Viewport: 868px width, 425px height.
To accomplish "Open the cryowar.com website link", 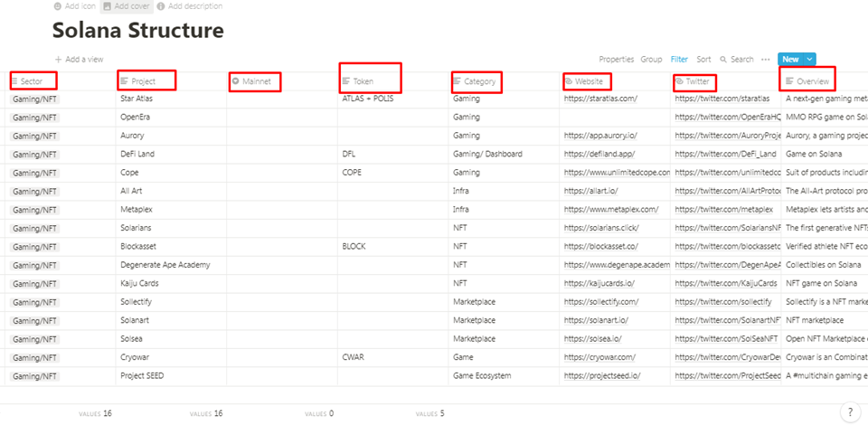I will click(599, 357).
